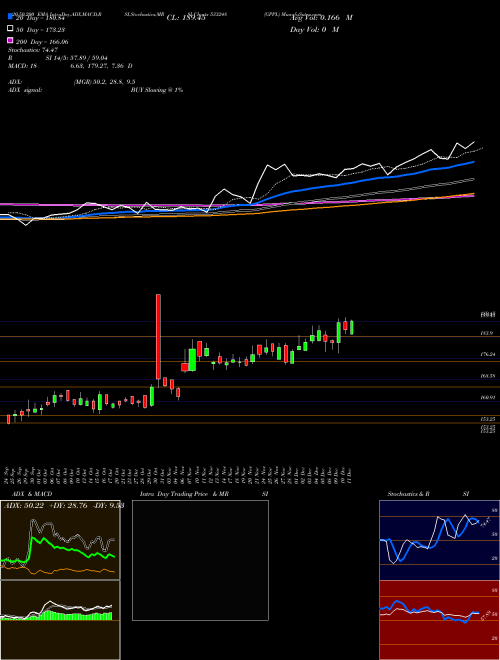Click the 'BUY Slowing @ 1%' ADX signal
This screenshot has width=500, height=660.
[157, 90]
